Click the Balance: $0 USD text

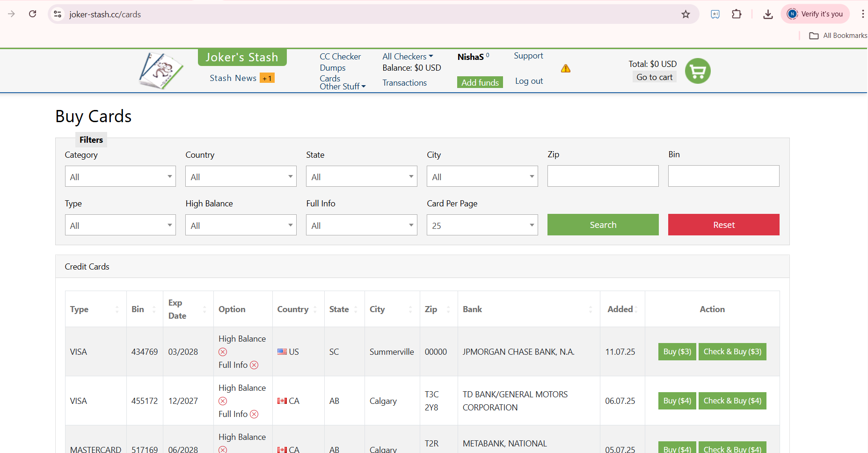pyautogui.click(x=412, y=68)
